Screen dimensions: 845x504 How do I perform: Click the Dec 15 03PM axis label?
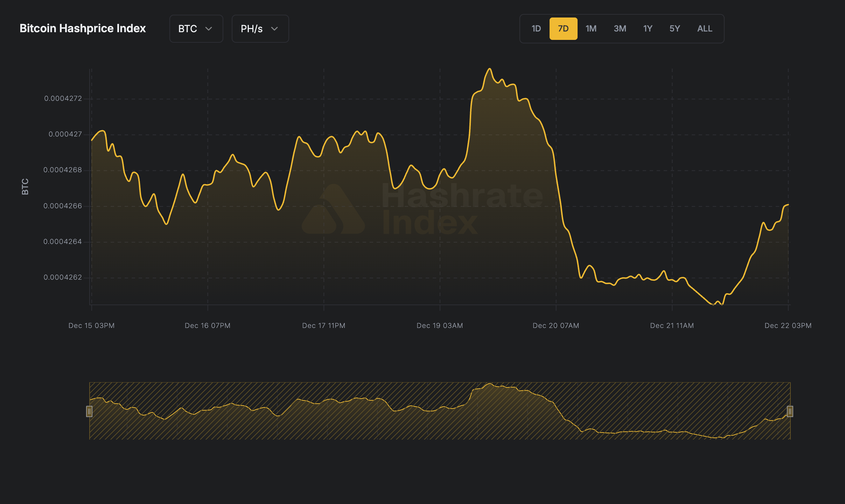(91, 325)
